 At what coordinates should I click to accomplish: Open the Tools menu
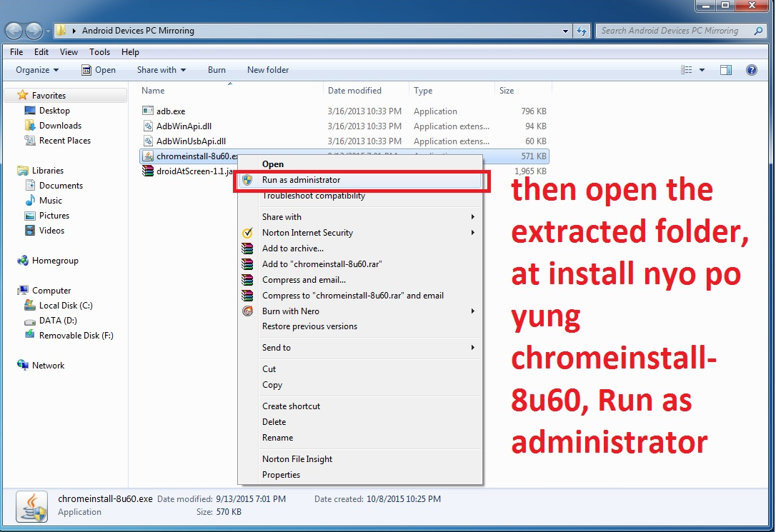(x=99, y=52)
